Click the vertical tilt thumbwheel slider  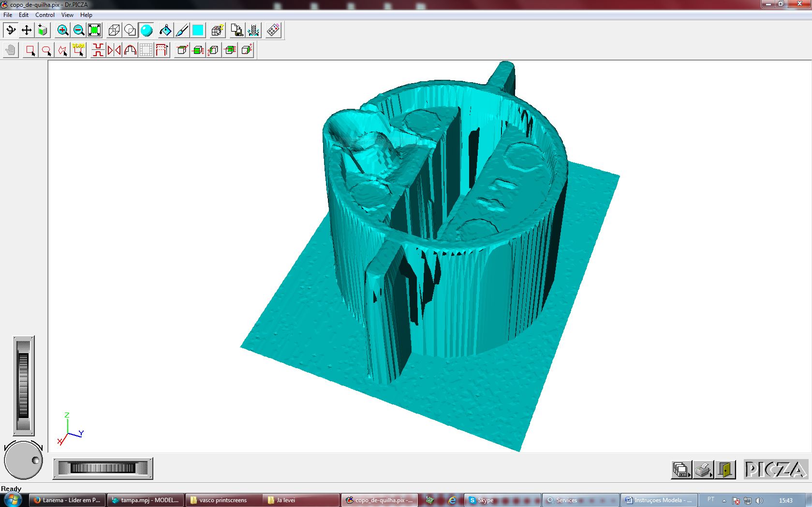click(23, 386)
